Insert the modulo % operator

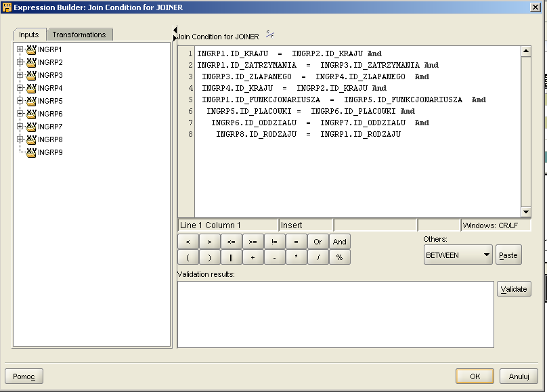339,257
